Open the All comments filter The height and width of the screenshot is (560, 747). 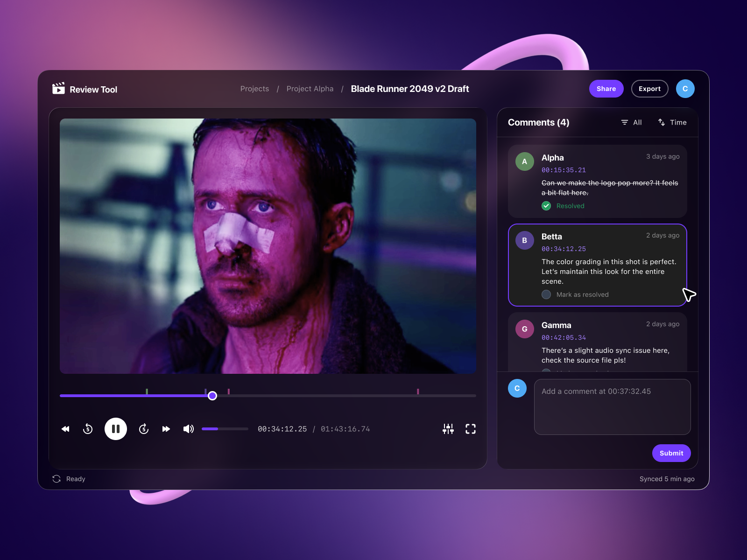coord(631,122)
